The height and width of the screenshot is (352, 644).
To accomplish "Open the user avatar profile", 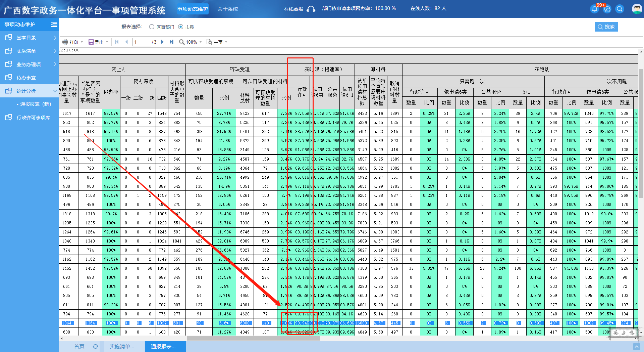I will [x=637, y=9].
